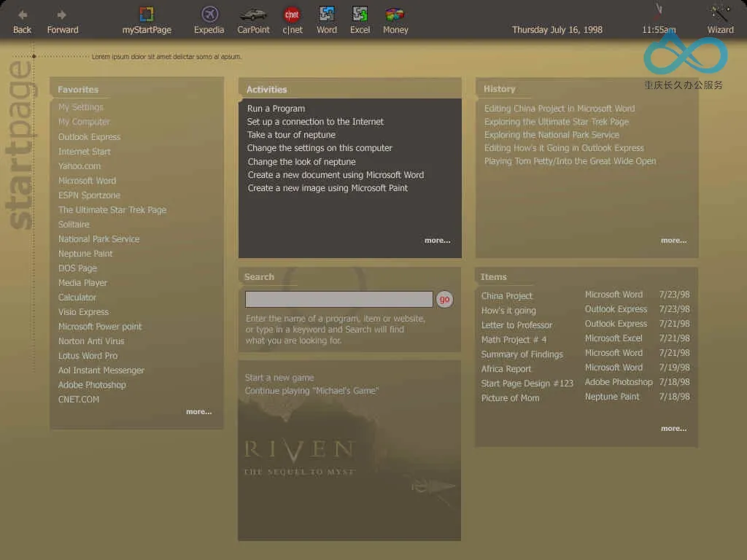Open Start Page Design #123 item
Image resolution: width=747 pixels, height=560 pixels.
tap(527, 384)
